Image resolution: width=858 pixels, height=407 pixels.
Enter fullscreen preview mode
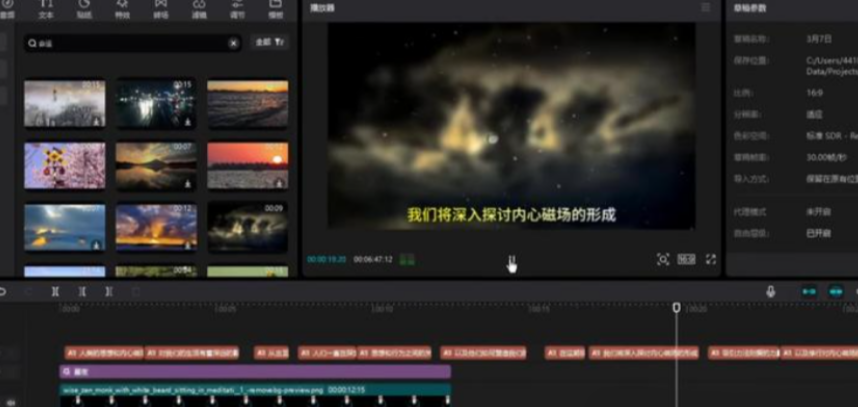tap(711, 259)
